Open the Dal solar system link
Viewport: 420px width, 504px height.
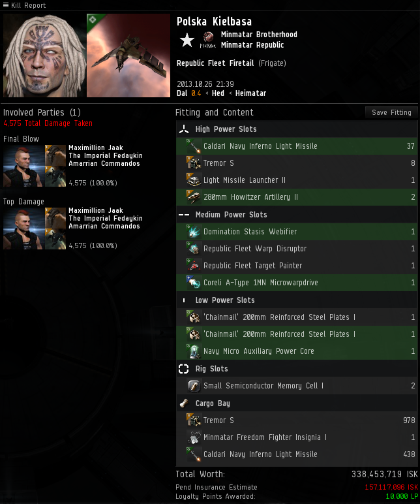[182, 93]
